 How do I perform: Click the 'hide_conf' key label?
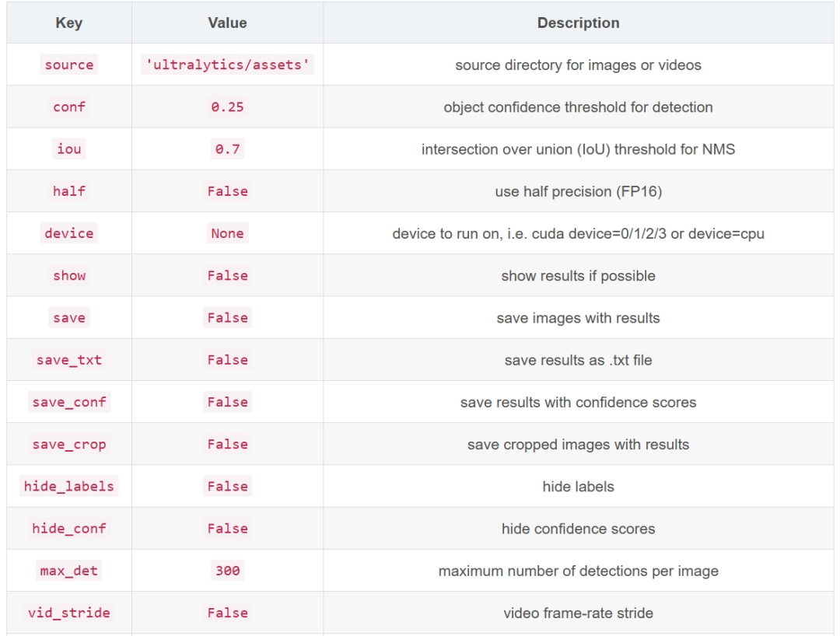point(69,529)
